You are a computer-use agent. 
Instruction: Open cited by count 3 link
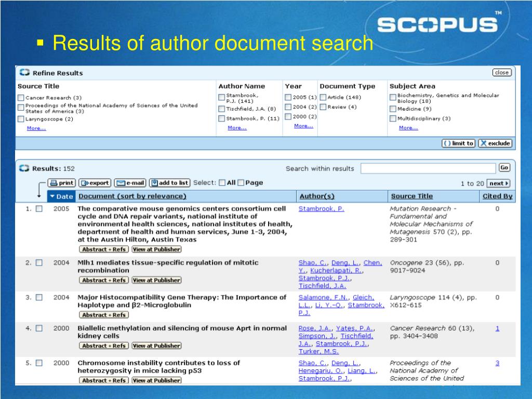coord(497,363)
